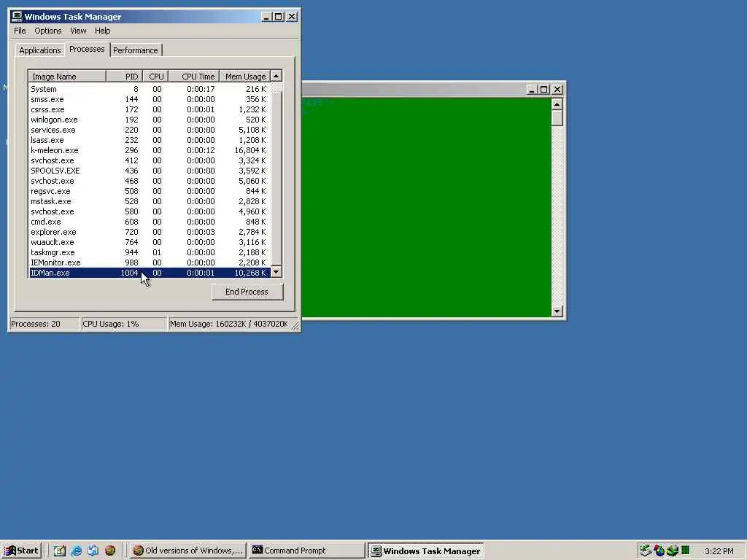Select the wuauclt.exe process

pyautogui.click(x=149, y=242)
